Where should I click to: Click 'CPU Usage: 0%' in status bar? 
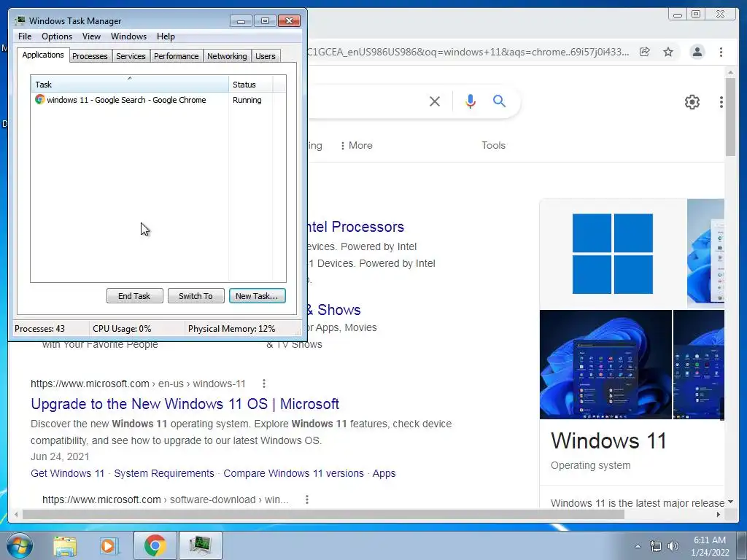pos(122,329)
